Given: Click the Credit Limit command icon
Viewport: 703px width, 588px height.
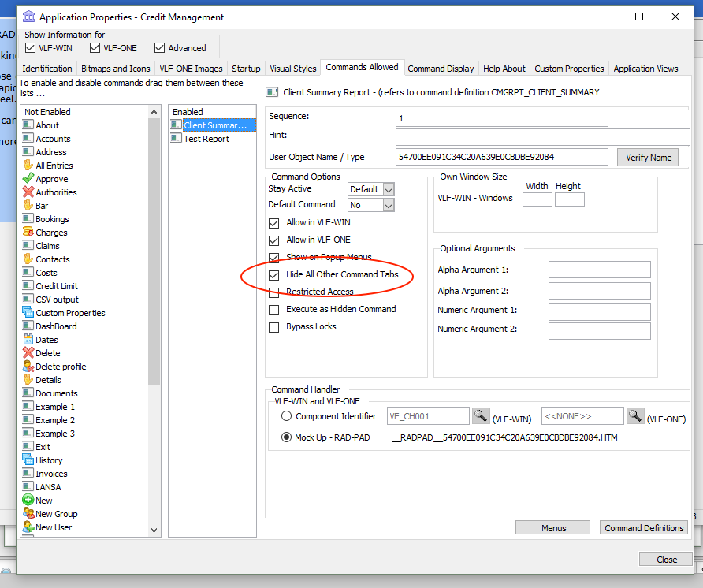Looking at the screenshot, I should click(x=28, y=285).
